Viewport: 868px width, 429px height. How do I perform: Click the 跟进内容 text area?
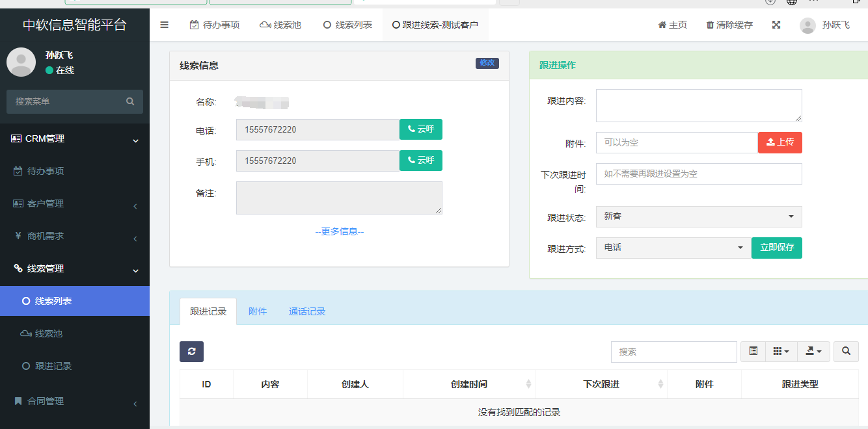698,105
